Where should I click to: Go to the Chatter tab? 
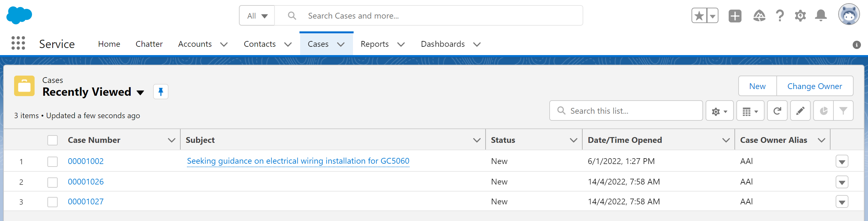click(149, 44)
